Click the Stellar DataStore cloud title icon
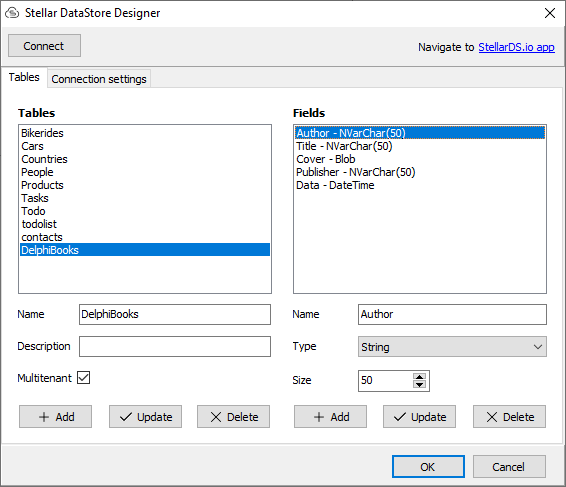This screenshot has width=566, height=487. tap(12, 13)
